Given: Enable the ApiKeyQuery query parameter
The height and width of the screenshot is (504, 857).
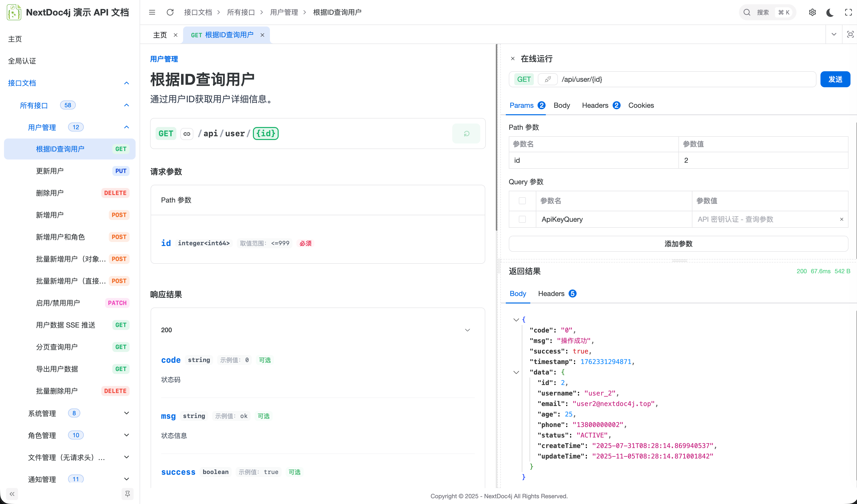Looking at the screenshot, I should 522,219.
